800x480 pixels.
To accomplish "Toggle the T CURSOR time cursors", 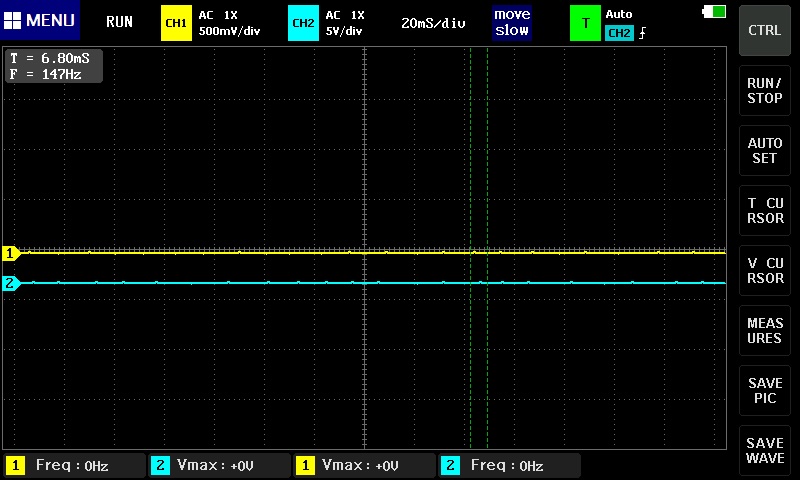I will pyautogui.click(x=765, y=211).
